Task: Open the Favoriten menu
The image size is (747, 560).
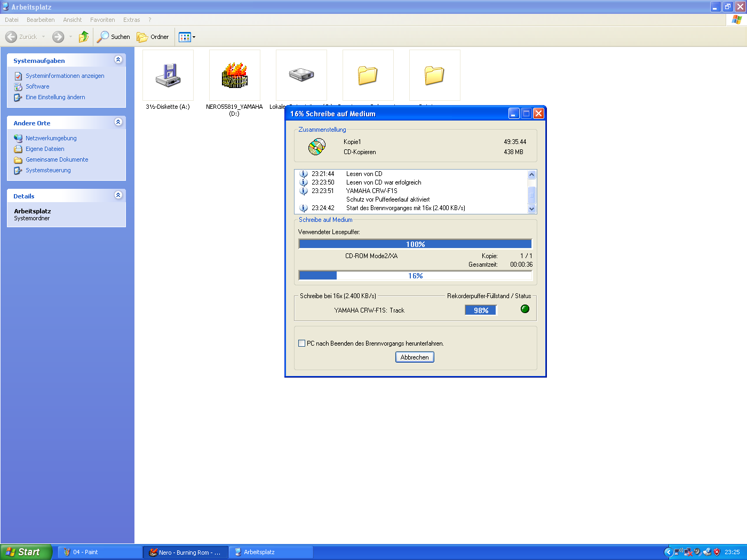Action: [102, 20]
